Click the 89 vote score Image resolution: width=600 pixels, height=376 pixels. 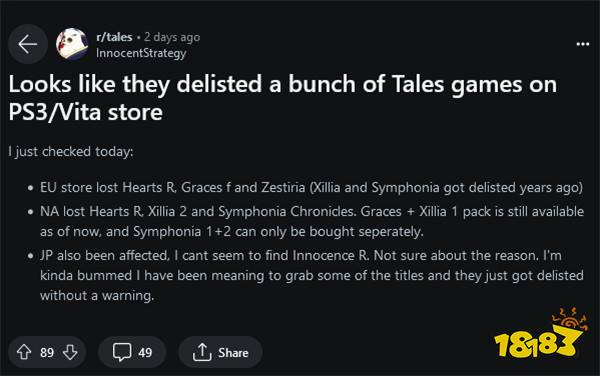47,353
